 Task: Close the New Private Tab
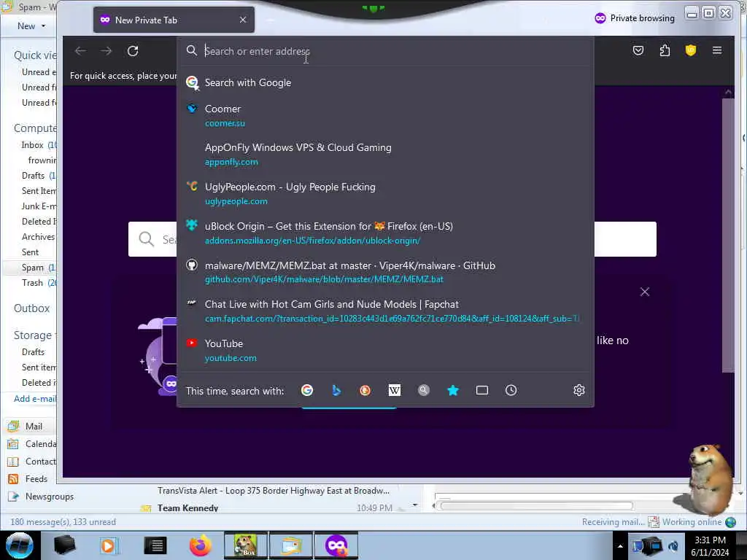243,20
